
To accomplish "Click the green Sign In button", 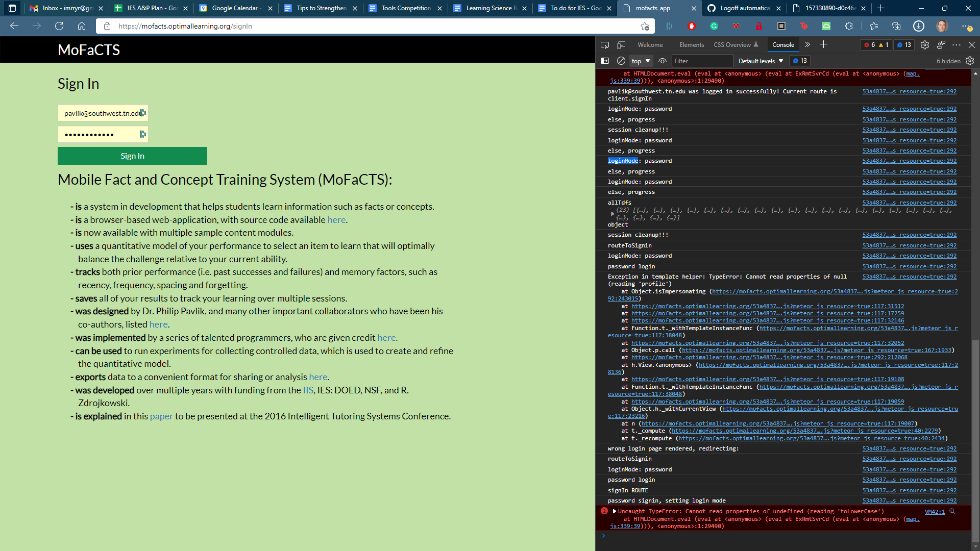I will click(132, 156).
